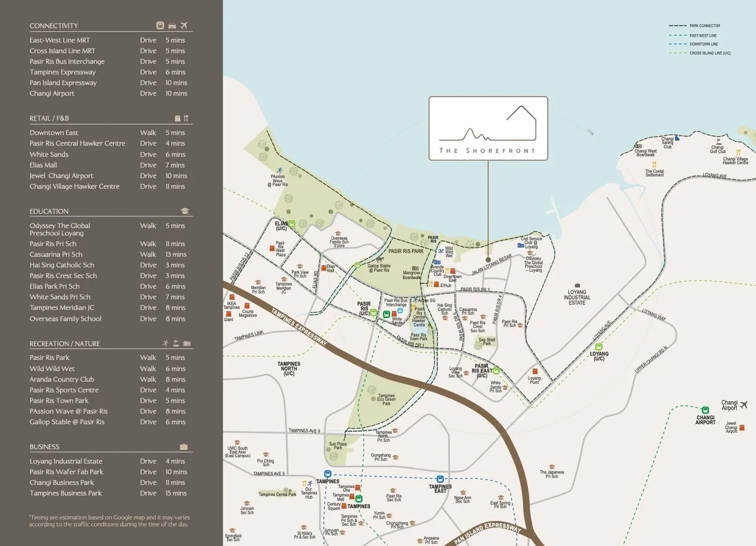Click the BUSINESS section heading
Image resolution: width=756 pixels, height=546 pixels.
45,447
